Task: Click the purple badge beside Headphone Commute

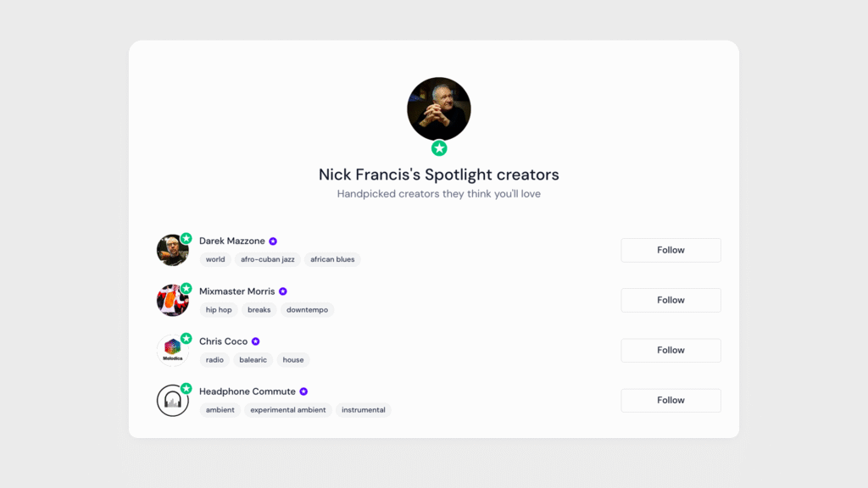Action: tap(303, 391)
